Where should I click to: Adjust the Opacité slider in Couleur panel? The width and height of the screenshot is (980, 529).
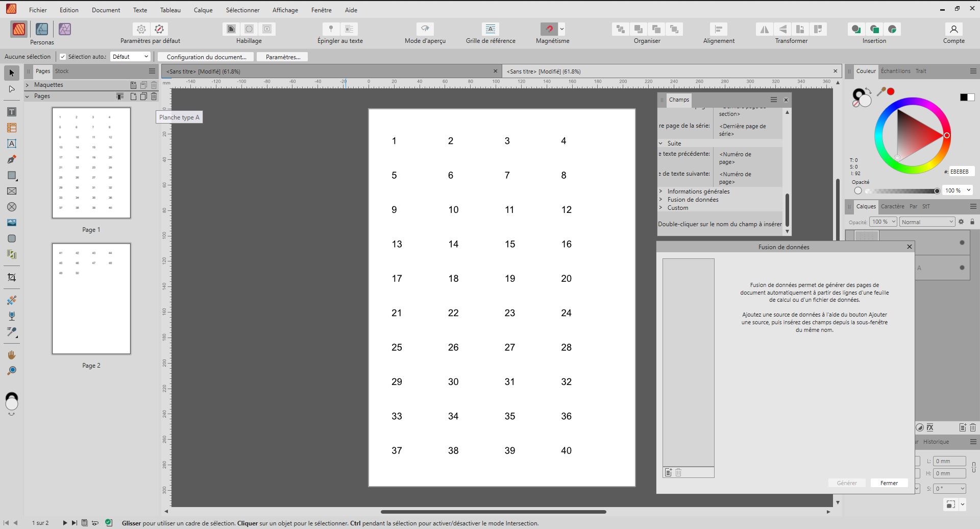tap(902, 190)
